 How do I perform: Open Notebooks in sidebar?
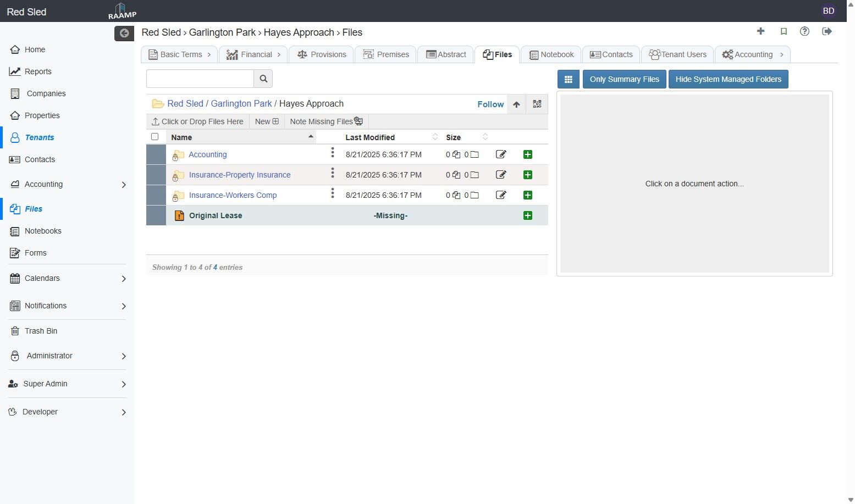pos(43,231)
